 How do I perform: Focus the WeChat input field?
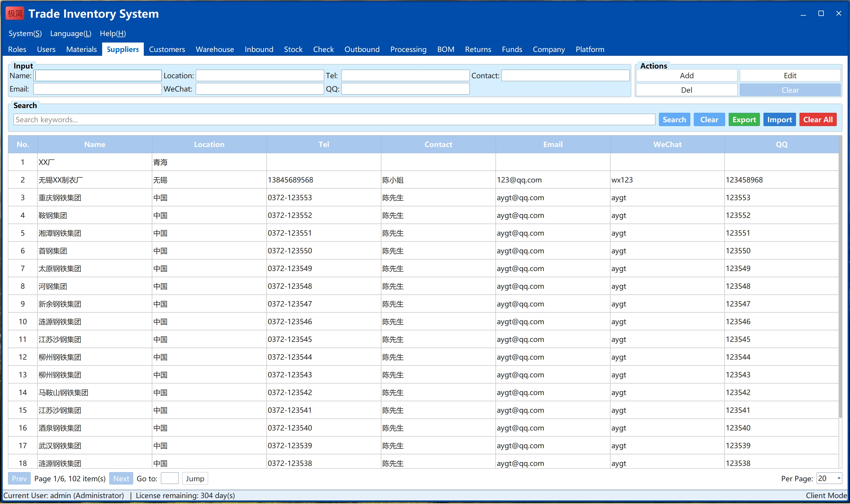coord(260,89)
